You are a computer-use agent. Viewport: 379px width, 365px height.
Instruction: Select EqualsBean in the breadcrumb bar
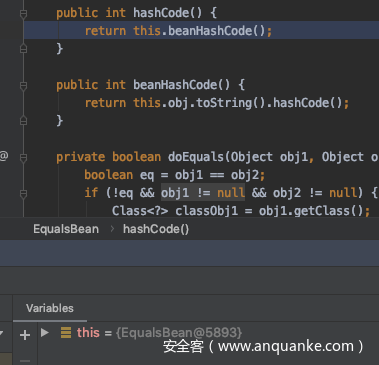point(66,229)
